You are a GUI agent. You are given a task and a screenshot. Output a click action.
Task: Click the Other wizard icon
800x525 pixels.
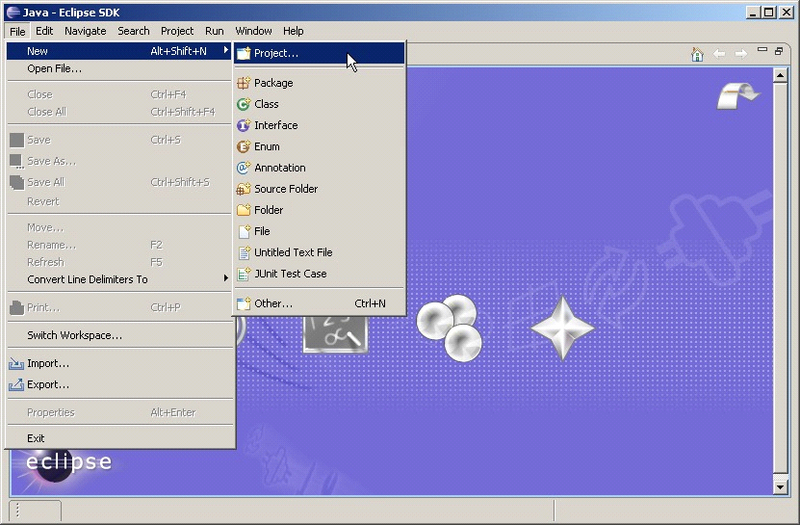(244, 304)
